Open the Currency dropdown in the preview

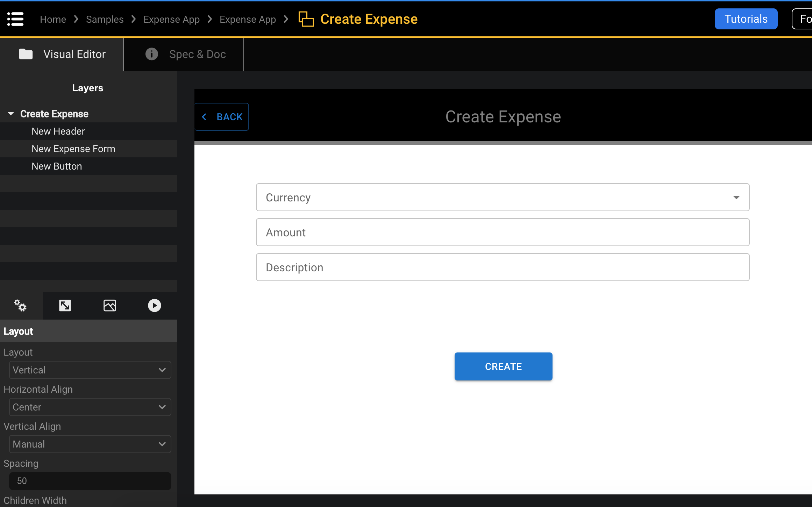[736, 197]
